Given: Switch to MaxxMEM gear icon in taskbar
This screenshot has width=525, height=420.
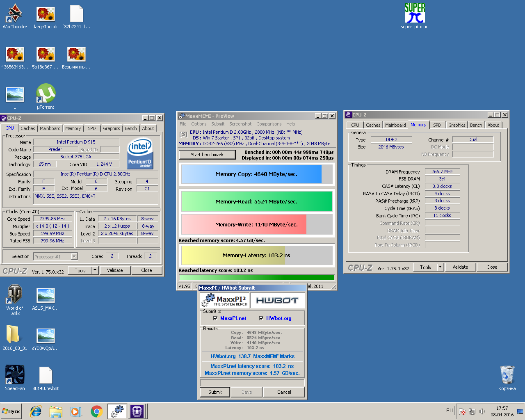Looking at the screenshot, I should (117, 411).
